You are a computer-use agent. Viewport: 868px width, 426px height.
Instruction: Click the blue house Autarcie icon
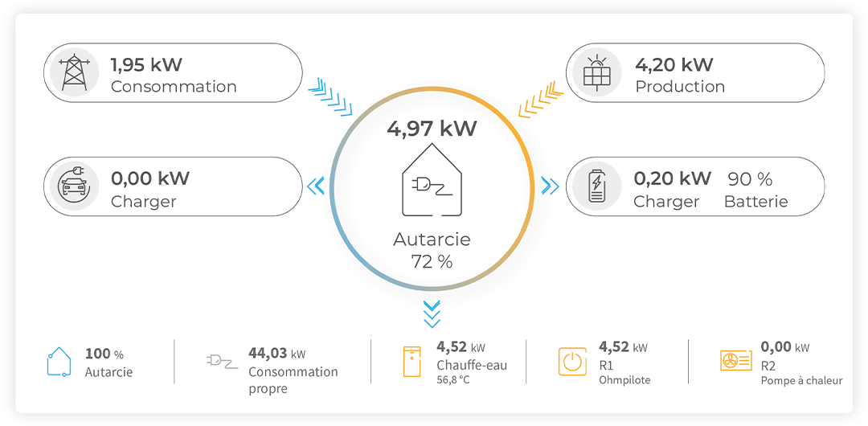click(59, 363)
